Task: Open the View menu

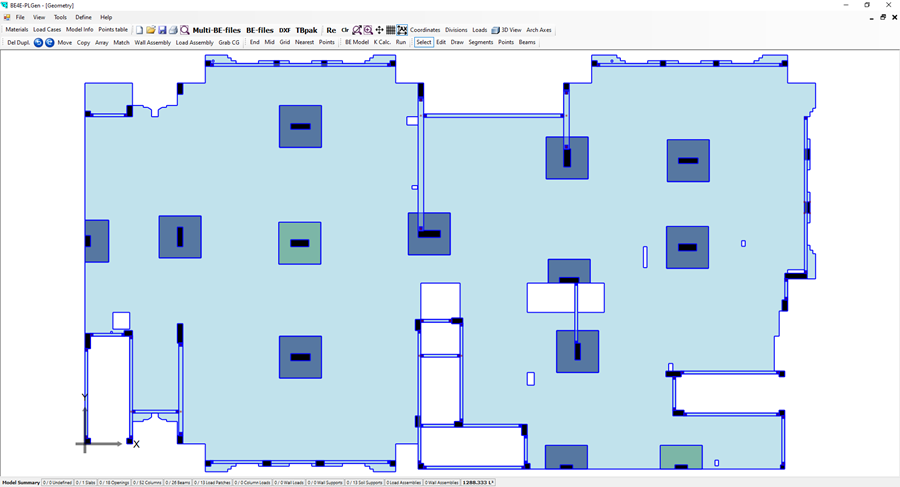Action: pos(39,17)
